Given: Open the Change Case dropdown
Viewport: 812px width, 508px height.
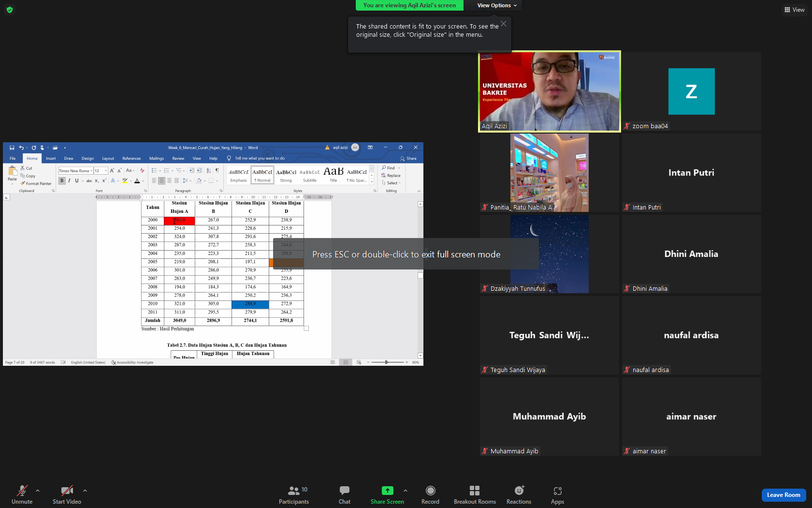Looking at the screenshot, I should coord(130,171).
